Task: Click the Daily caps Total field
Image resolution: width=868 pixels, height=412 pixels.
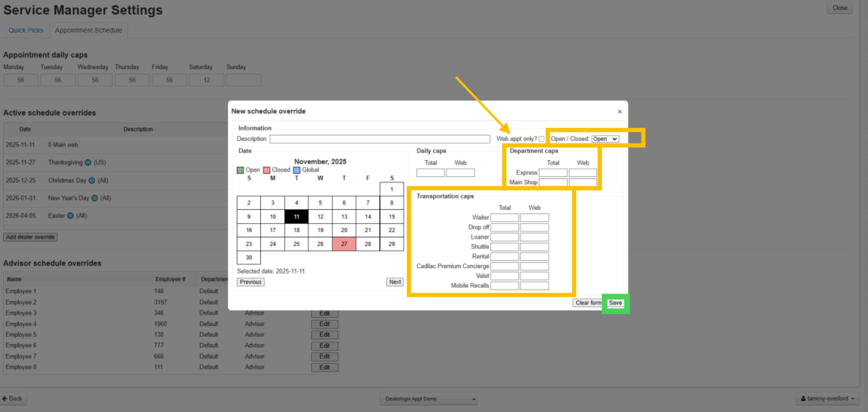Action: pos(430,173)
